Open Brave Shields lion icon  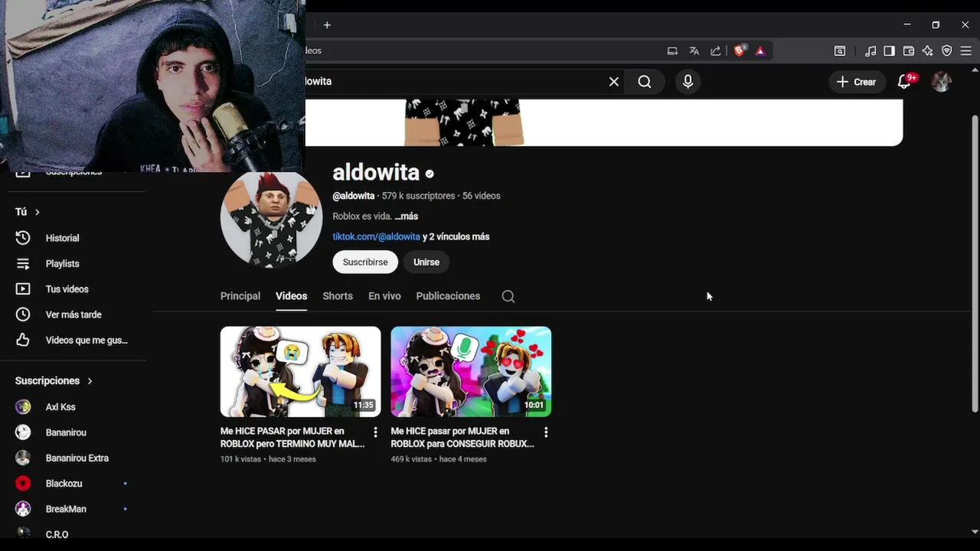pyautogui.click(x=739, y=51)
